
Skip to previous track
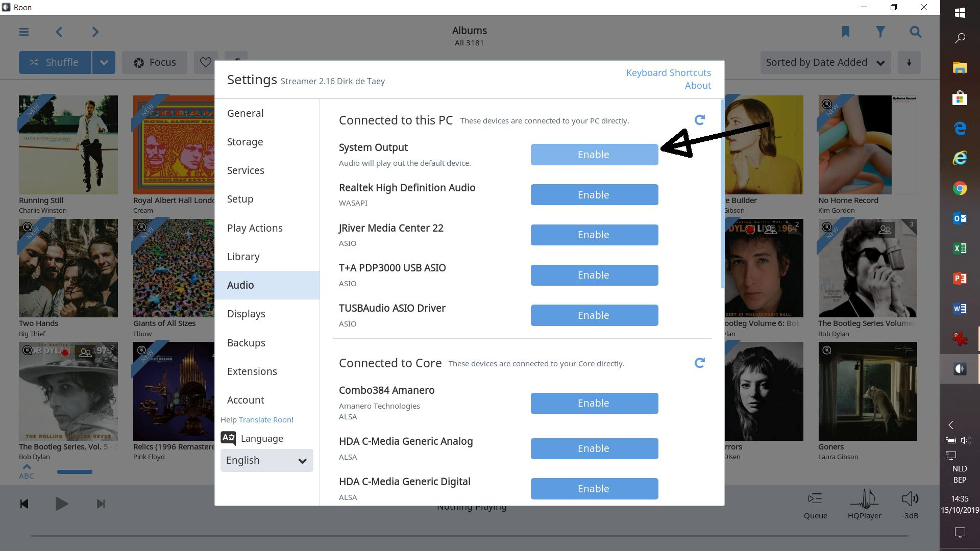pos(24,504)
